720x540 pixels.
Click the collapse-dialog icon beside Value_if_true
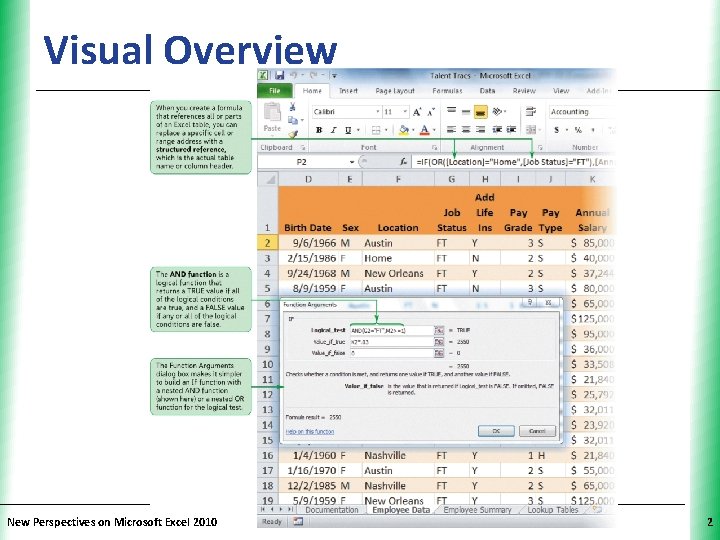pos(439,342)
